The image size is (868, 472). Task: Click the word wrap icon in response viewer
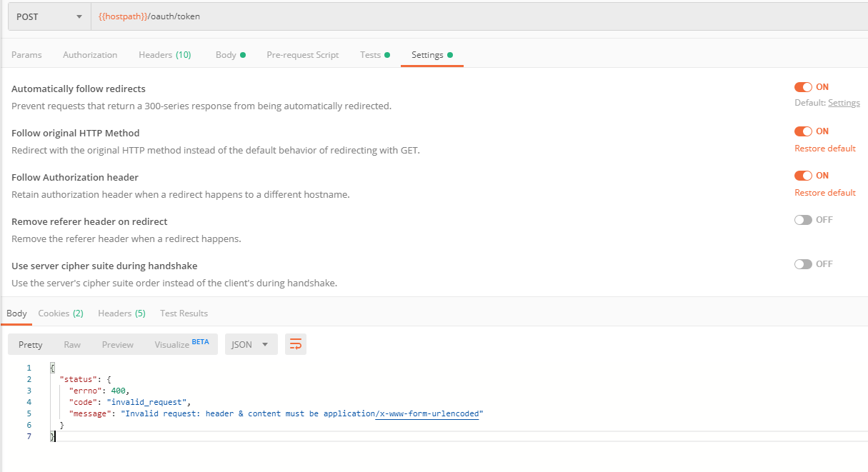click(x=296, y=344)
